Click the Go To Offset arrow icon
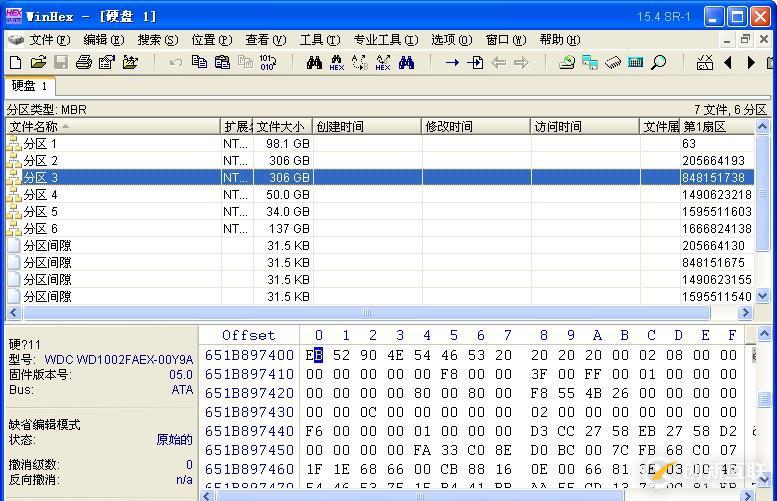 click(x=452, y=62)
